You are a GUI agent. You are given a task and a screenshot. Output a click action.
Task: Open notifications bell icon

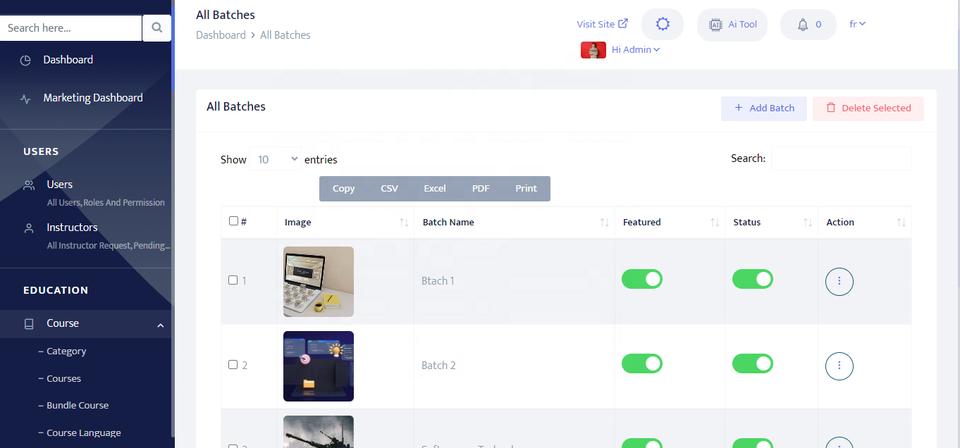[803, 24]
